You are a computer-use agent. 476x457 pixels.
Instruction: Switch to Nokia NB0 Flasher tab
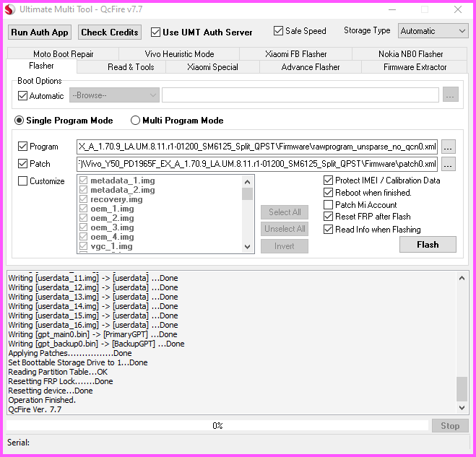click(x=410, y=54)
